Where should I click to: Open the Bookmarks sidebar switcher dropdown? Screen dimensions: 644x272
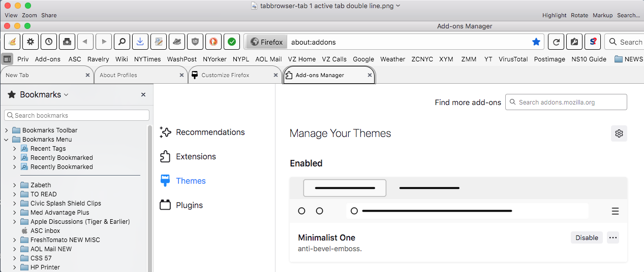pos(38,94)
